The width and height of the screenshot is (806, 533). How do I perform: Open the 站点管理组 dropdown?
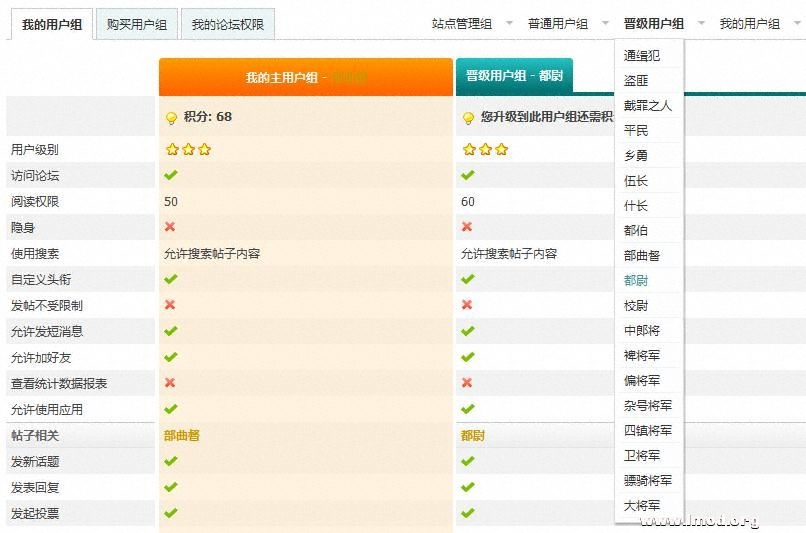(x=471, y=23)
